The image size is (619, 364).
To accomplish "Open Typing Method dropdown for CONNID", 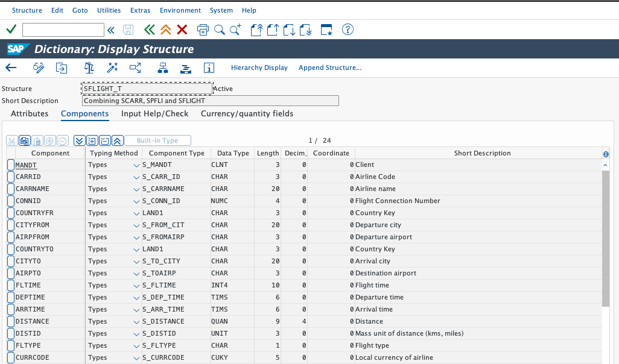I will pos(136,201).
